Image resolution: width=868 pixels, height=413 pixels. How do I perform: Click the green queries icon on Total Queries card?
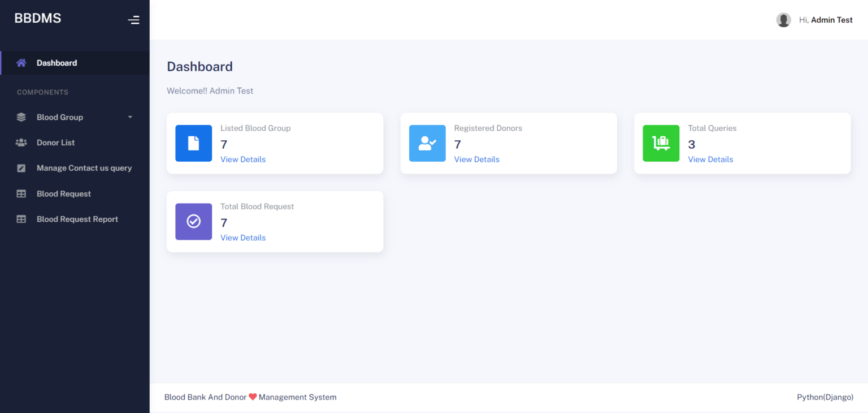click(x=661, y=143)
